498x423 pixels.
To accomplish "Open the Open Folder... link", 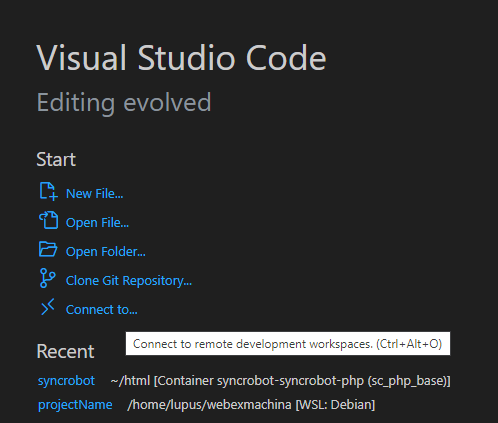I will [106, 252].
